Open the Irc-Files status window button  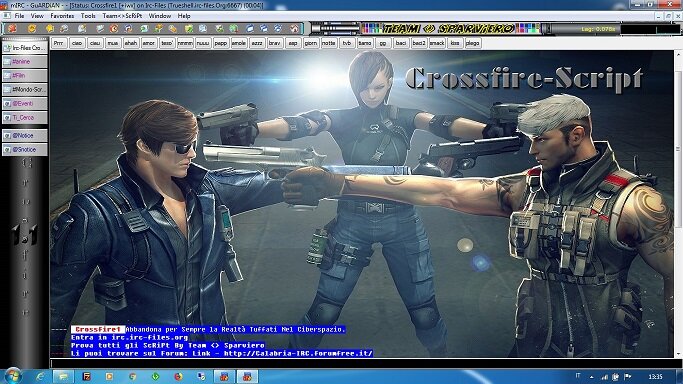point(25,47)
